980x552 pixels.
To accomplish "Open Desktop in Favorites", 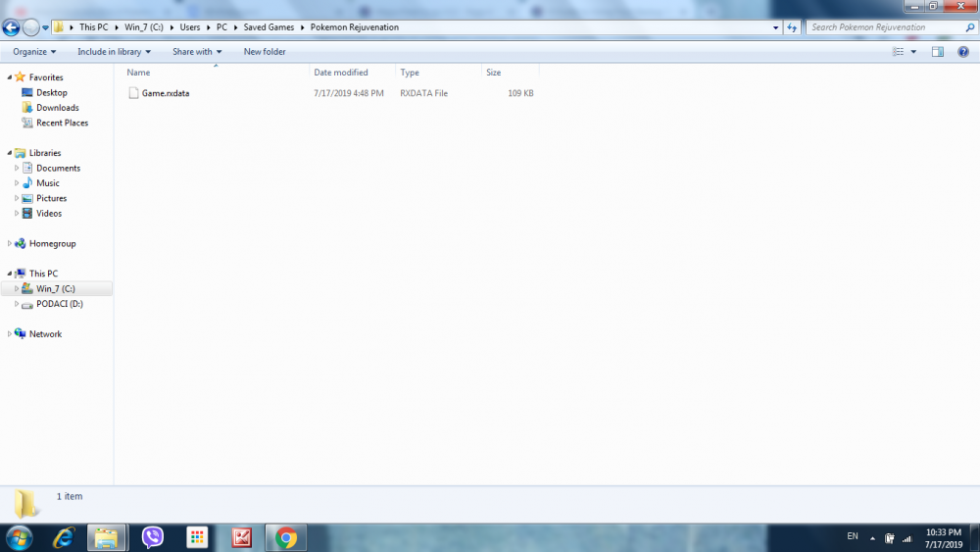I will (x=51, y=92).
